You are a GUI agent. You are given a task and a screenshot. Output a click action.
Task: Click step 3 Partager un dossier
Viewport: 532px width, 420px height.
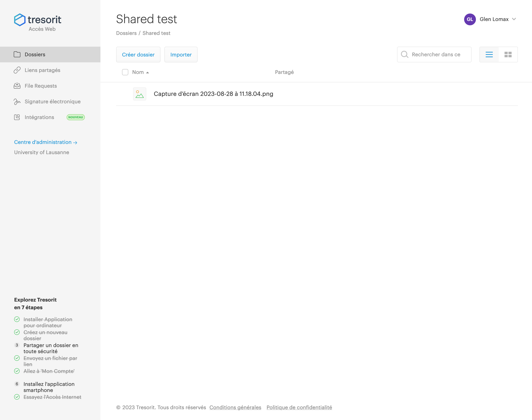click(51, 348)
